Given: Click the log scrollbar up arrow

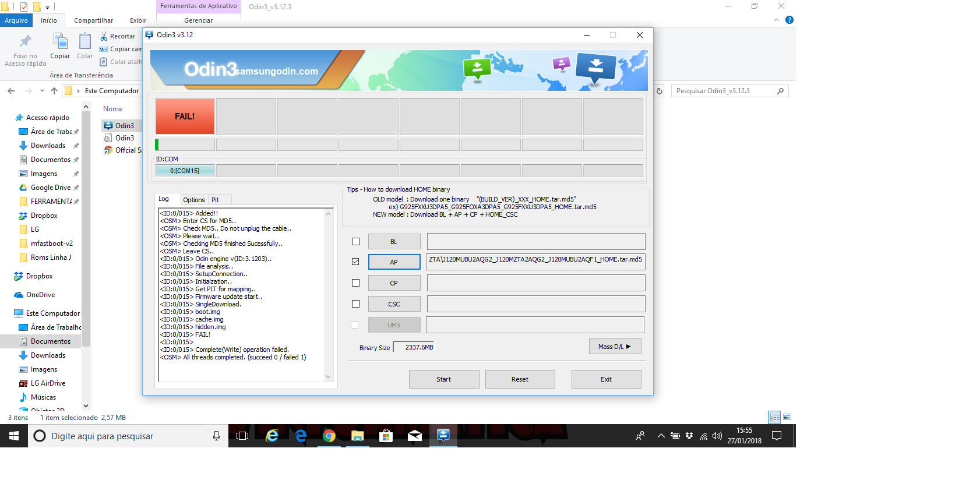Looking at the screenshot, I should pyautogui.click(x=329, y=214).
